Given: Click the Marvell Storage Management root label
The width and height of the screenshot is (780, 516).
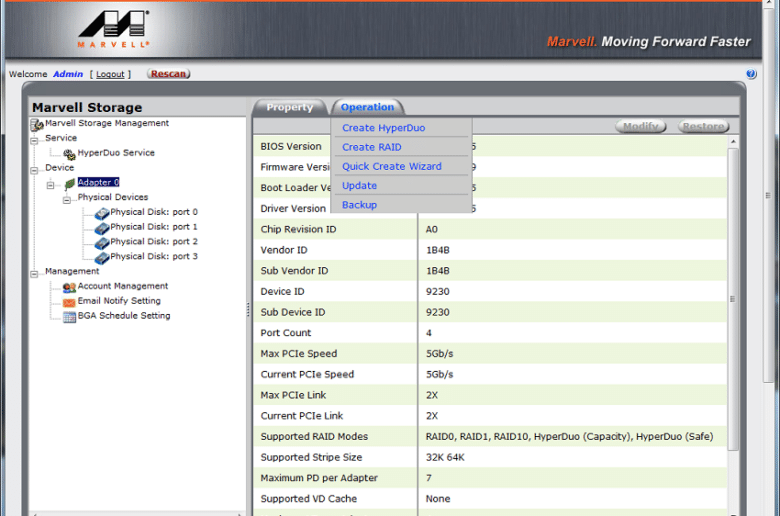Looking at the screenshot, I should (107, 123).
